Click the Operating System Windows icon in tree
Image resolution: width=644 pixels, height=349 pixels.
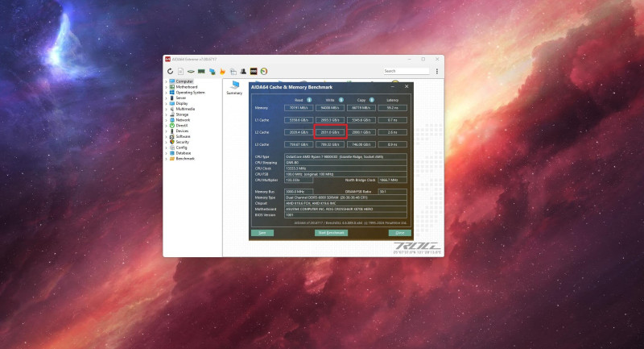tap(172, 93)
